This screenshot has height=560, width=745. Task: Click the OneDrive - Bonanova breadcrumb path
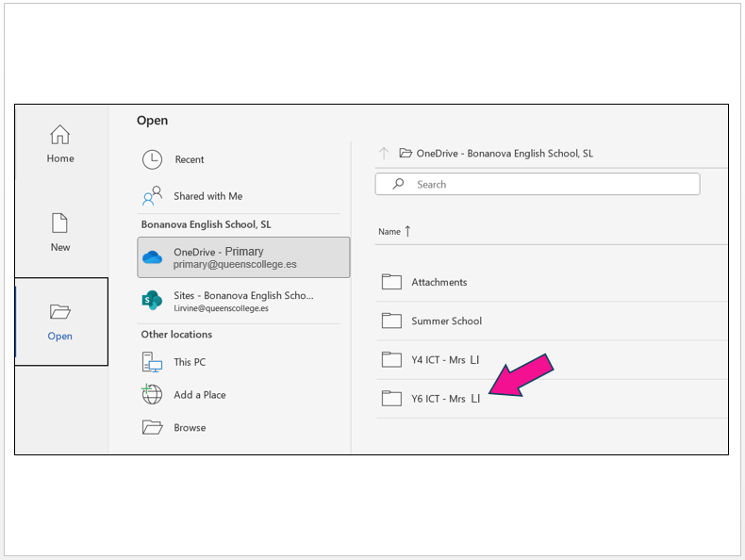click(x=505, y=154)
